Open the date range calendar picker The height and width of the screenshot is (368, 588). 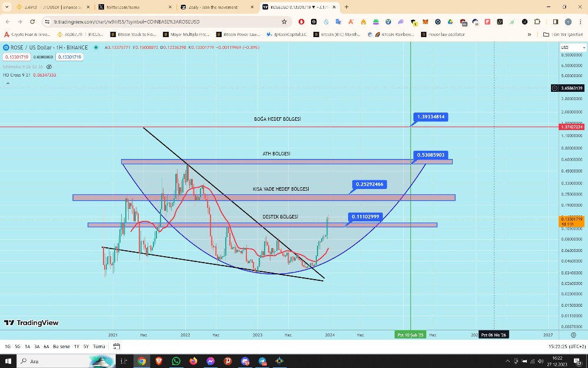(x=116, y=346)
